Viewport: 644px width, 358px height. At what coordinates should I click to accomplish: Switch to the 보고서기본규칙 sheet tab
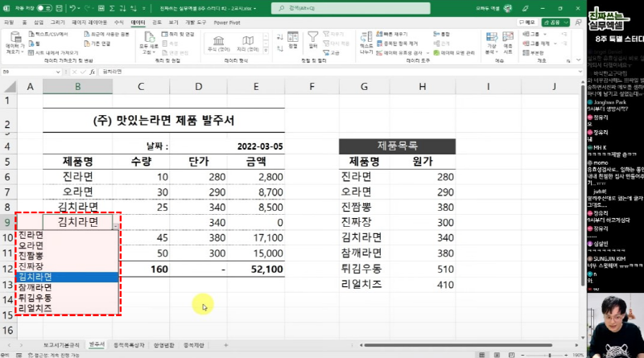click(61, 345)
